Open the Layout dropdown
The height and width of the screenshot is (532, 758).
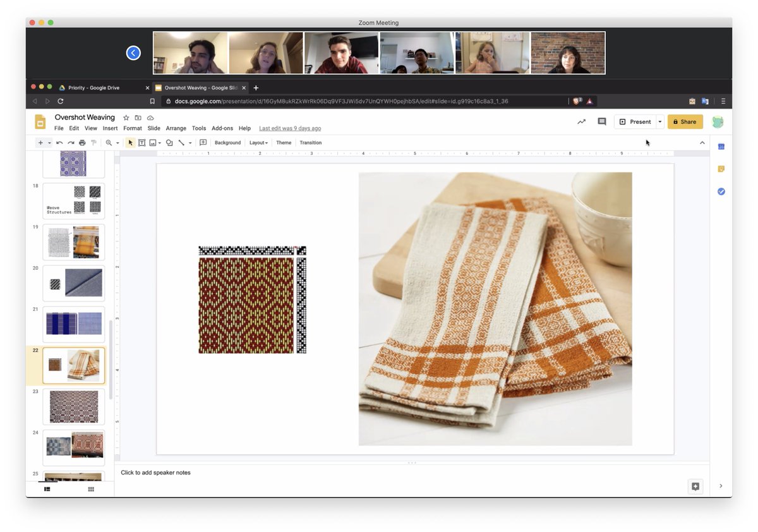[x=258, y=143]
